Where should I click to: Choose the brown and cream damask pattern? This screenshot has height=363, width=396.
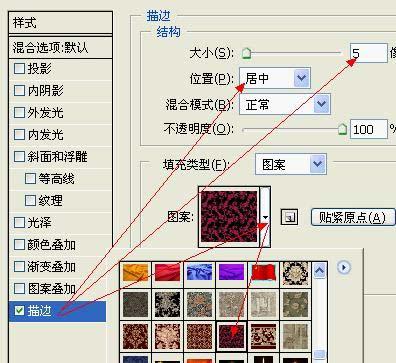coord(135,336)
